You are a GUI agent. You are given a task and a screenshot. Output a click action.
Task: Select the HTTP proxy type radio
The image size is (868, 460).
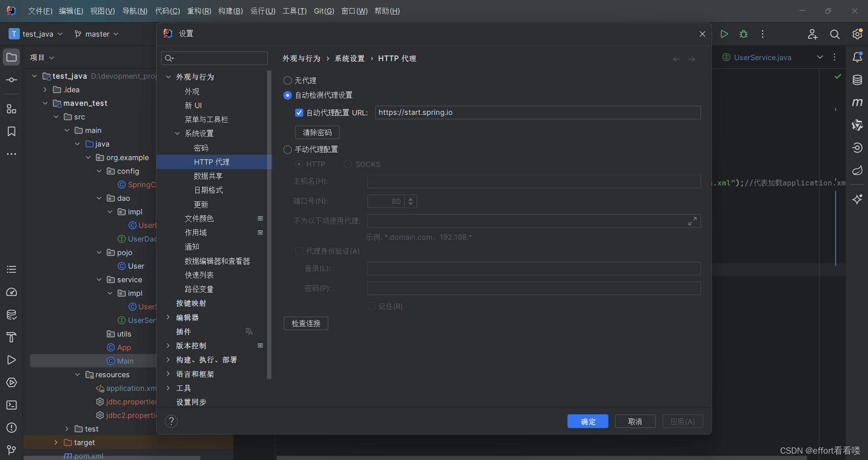(299, 164)
